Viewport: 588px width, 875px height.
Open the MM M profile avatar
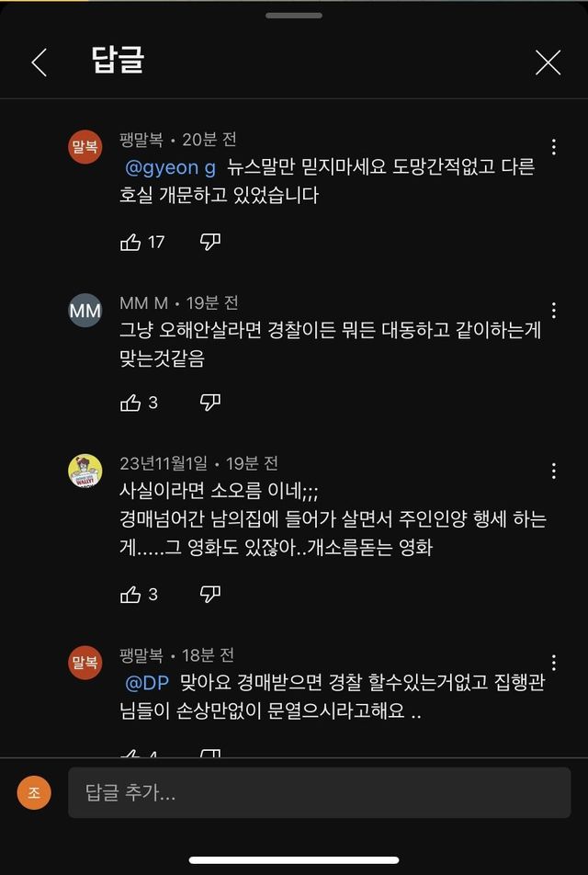tap(85, 311)
